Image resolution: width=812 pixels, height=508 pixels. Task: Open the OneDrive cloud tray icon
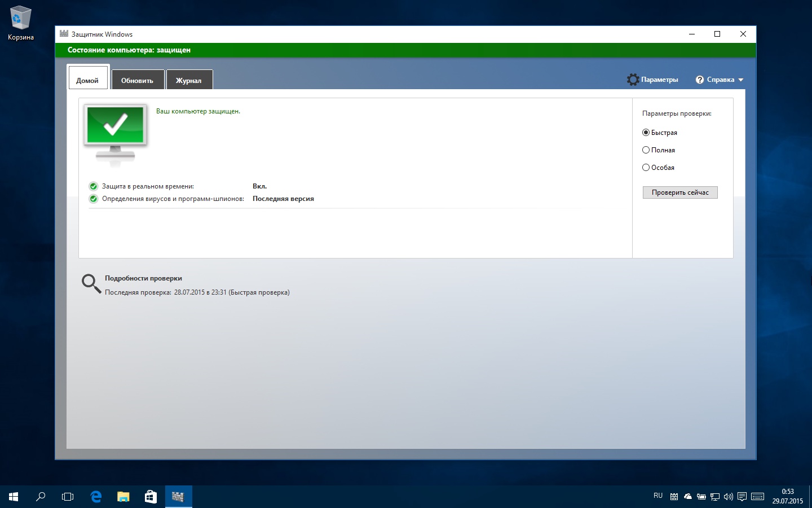tap(687, 497)
